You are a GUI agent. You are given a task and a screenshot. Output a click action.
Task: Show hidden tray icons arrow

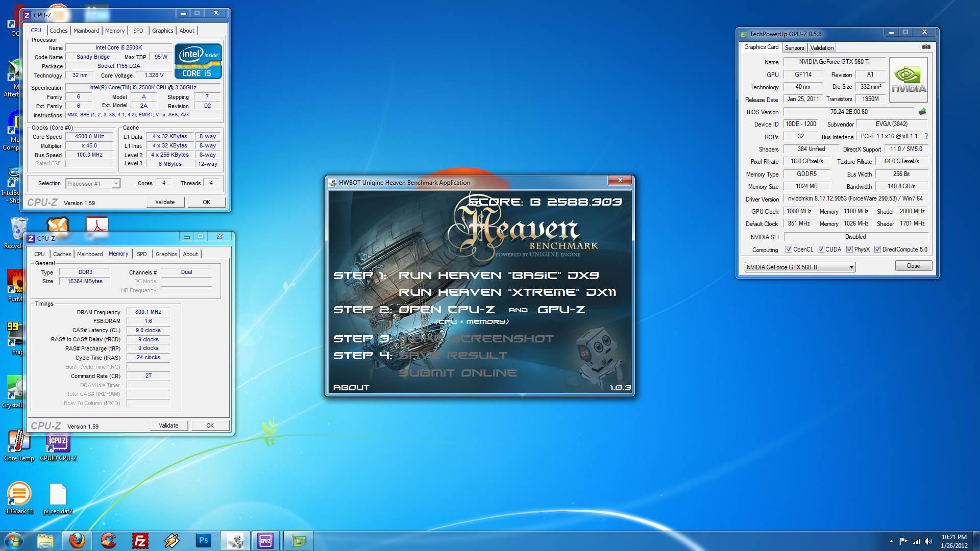pyautogui.click(x=891, y=541)
